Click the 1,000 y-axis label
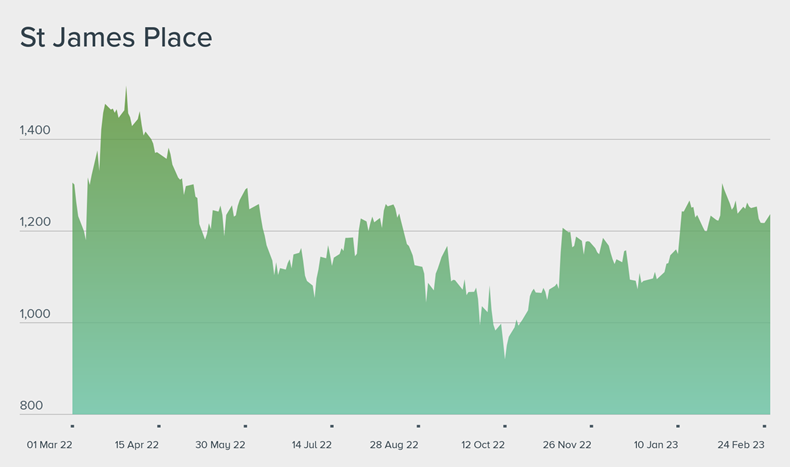Image resolution: width=790 pixels, height=467 pixels. (35, 314)
